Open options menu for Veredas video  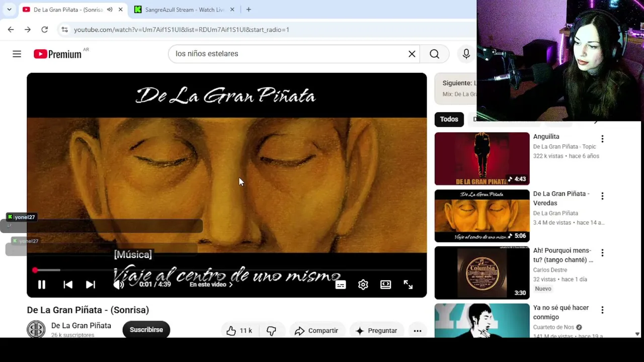tap(602, 196)
